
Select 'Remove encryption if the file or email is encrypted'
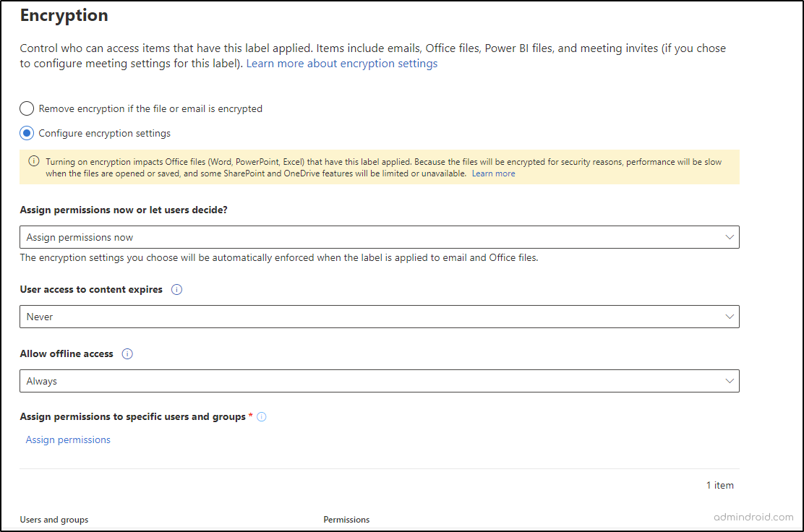pyautogui.click(x=27, y=108)
